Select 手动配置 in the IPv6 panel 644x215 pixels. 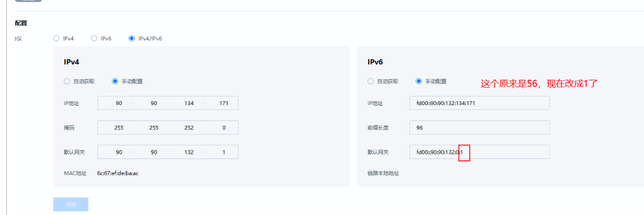pyautogui.click(x=419, y=81)
